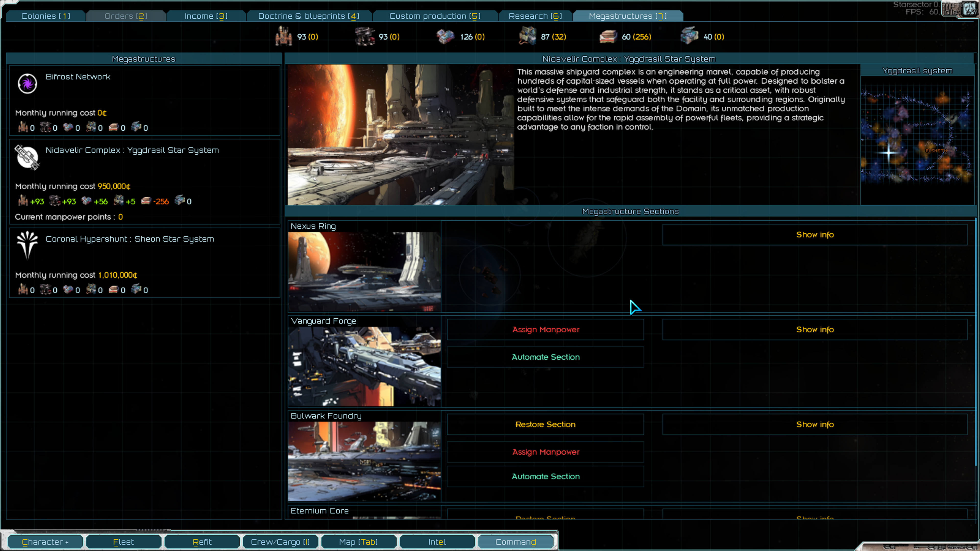Click the Coronal Hypershunt icon
Image resolution: width=980 pixels, height=551 pixels.
click(x=27, y=245)
